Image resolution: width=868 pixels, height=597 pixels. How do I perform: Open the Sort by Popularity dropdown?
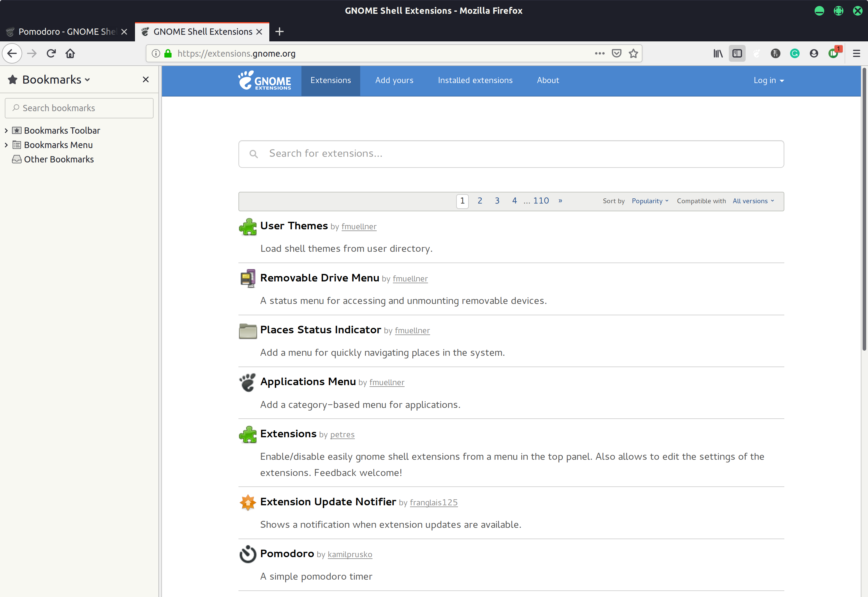(650, 201)
